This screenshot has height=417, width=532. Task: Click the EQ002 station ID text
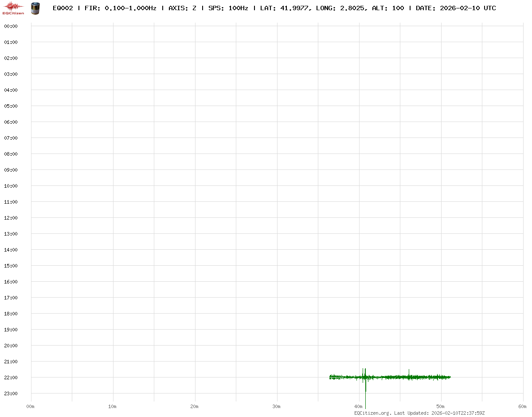63,8
